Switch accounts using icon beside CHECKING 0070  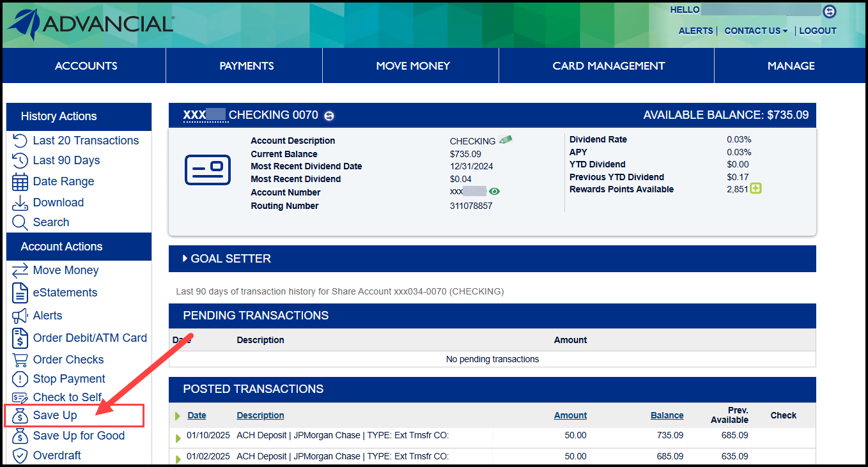(x=329, y=116)
